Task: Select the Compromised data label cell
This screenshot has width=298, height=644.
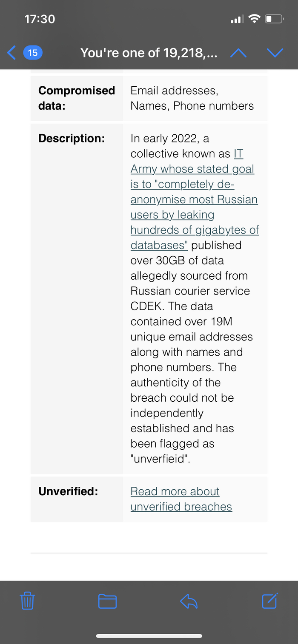Action: click(x=77, y=98)
